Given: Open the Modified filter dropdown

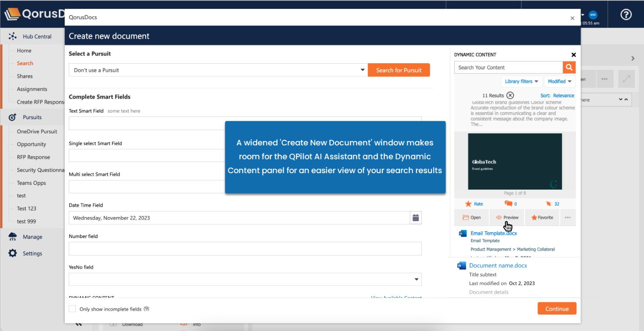Looking at the screenshot, I should (x=559, y=81).
